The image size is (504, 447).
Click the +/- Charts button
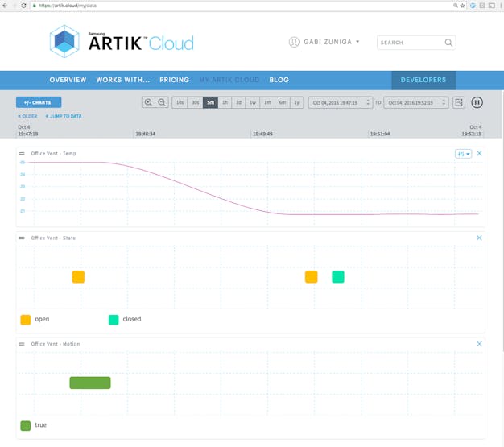[39, 102]
